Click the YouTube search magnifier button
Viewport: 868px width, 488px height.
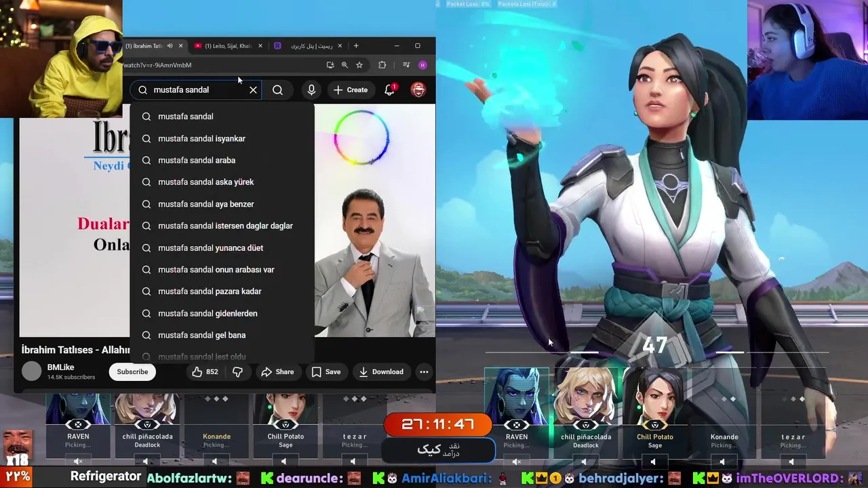point(277,89)
